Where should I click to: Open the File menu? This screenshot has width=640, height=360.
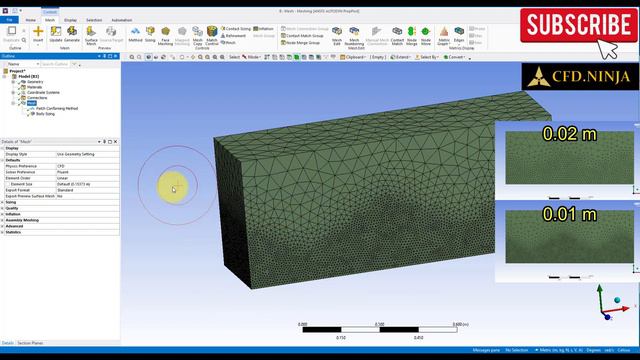9,20
